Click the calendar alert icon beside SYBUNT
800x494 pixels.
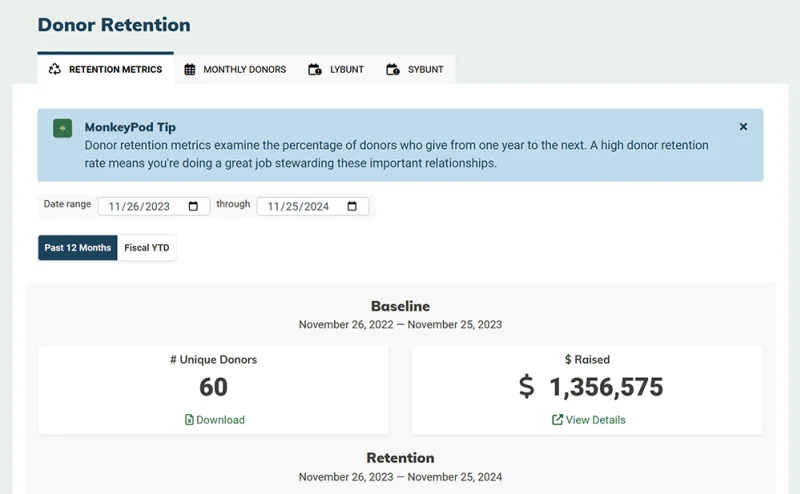click(393, 69)
